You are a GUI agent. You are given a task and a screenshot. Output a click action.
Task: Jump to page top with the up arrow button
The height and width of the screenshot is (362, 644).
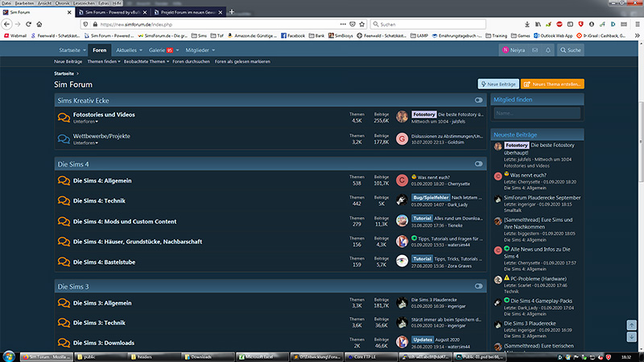(x=631, y=325)
